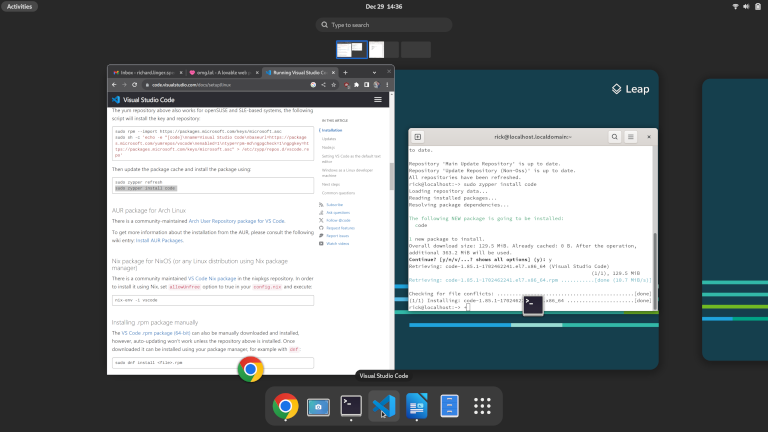Open Chrome profile avatar
Viewport: 768px width, 432px height.
point(376,85)
